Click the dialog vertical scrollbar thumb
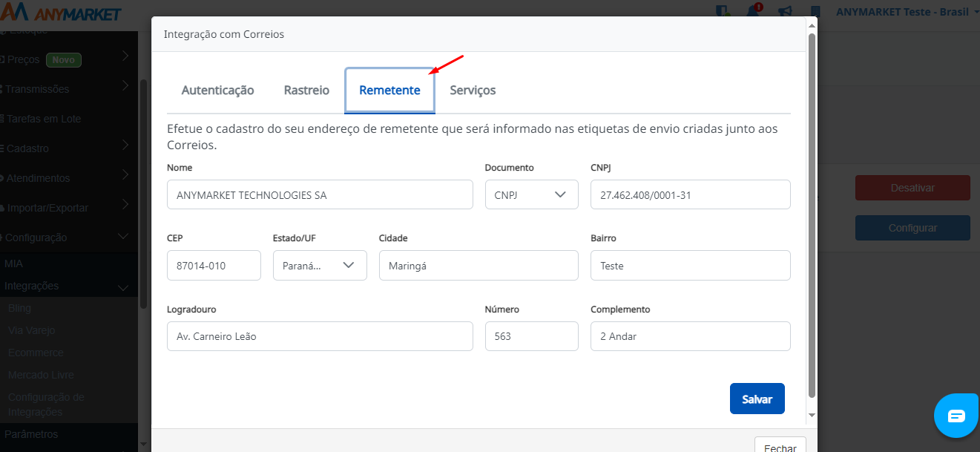This screenshot has width=980, height=452. (x=812, y=215)
